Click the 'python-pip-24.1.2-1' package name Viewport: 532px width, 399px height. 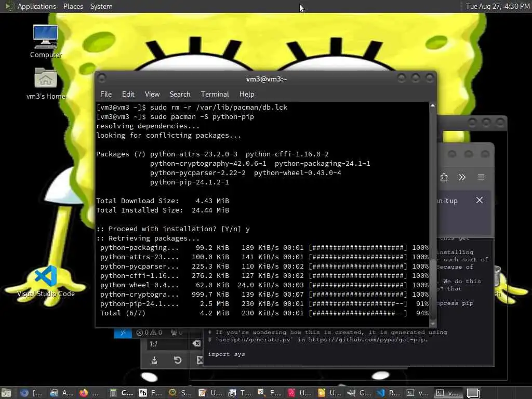tap(189, 182)
